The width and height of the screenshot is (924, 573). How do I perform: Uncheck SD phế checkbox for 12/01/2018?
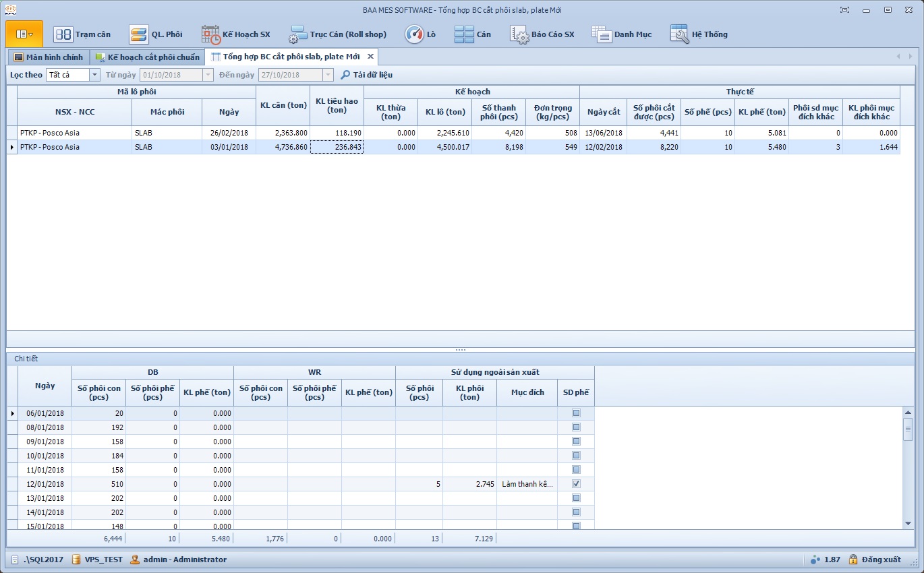point(576,484)
